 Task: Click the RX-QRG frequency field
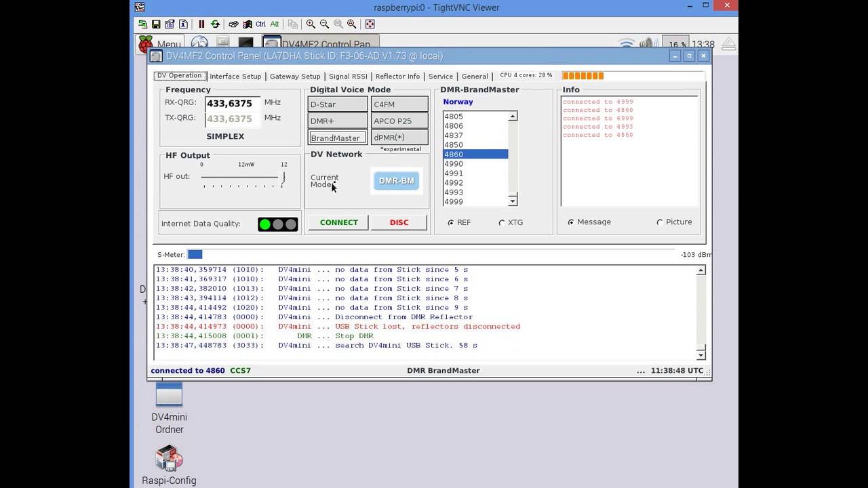click(x=232, y=104)
